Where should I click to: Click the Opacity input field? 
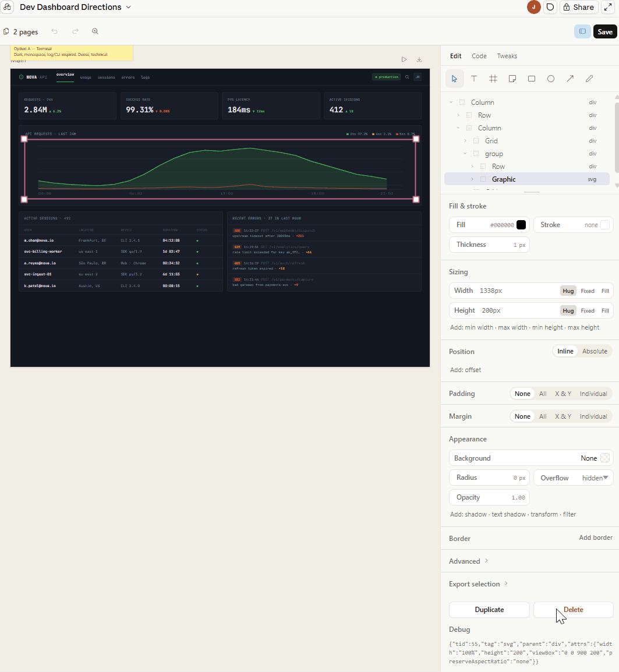(x=489, y=497)
